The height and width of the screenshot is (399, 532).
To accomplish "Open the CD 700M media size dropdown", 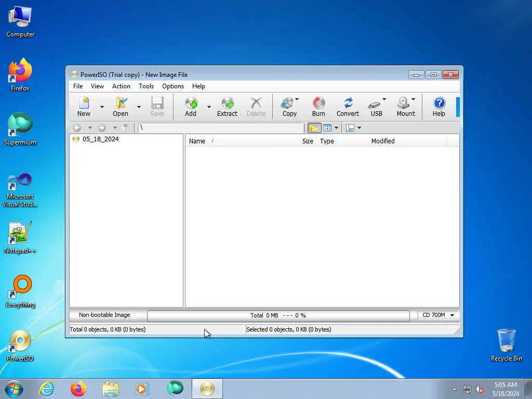I will tap(438, 315).
